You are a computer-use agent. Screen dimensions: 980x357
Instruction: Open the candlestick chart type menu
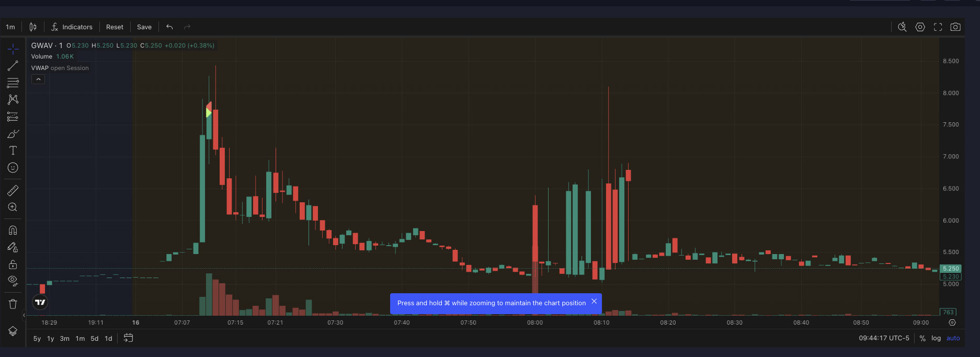pos(33,27)
